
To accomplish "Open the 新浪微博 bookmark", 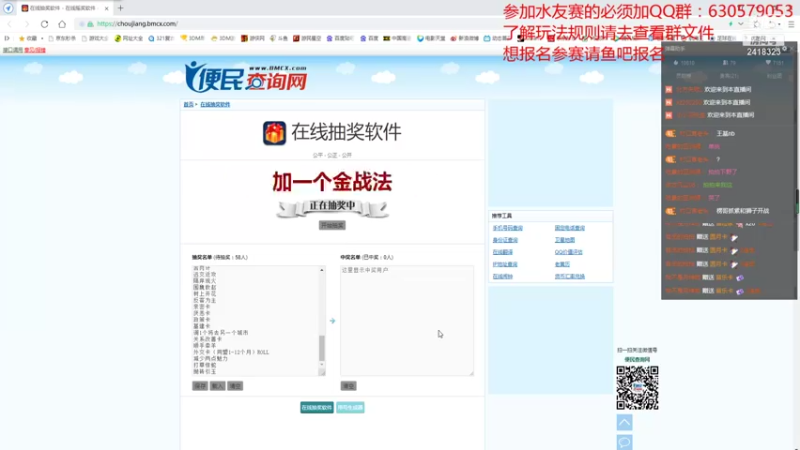I will coord(464,38).
